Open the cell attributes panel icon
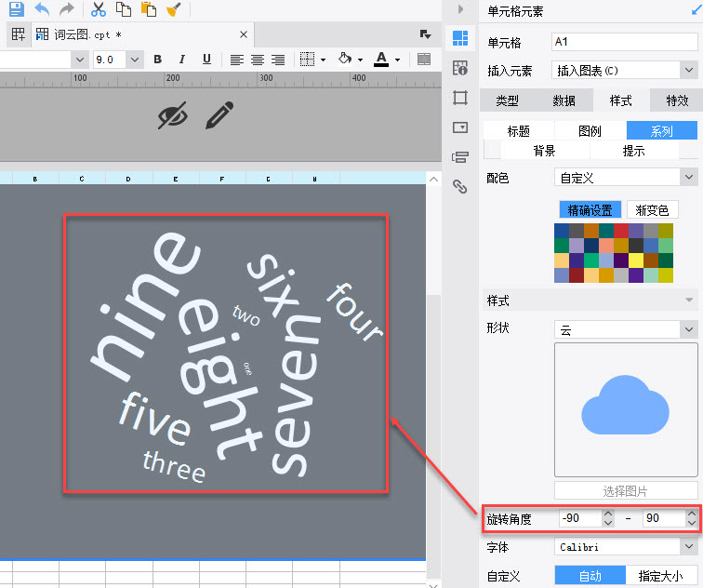 click(x=460, y=68)
